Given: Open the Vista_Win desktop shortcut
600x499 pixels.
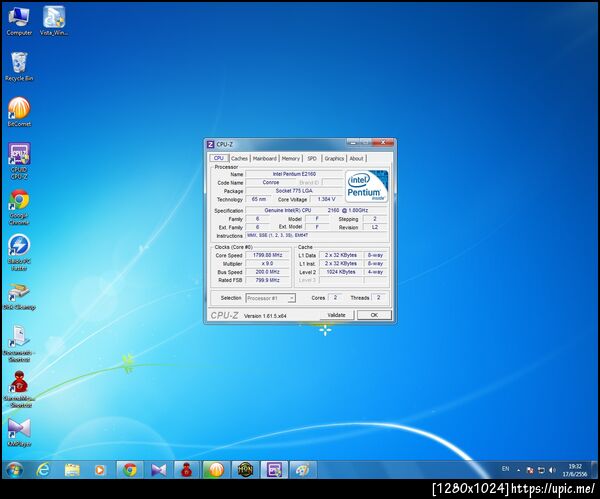Looking at the screenshot, I should pyautogui.click(x=54, y=21).
